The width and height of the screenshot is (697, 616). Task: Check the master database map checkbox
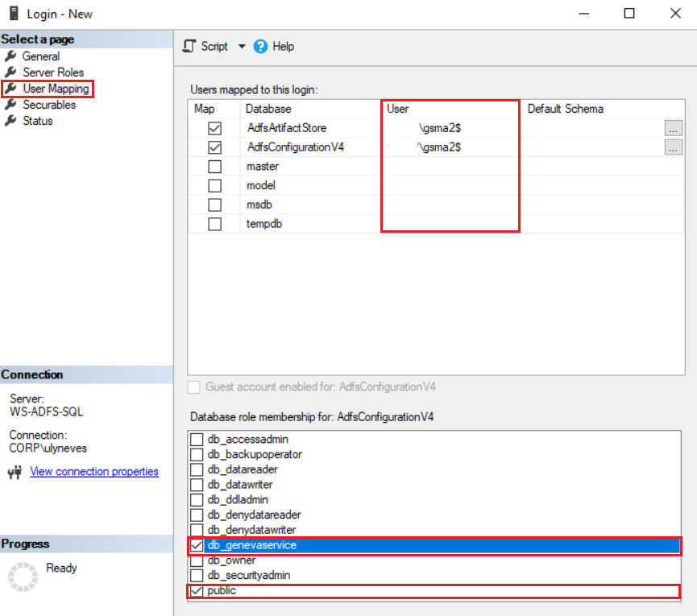[x=214, y=167]
